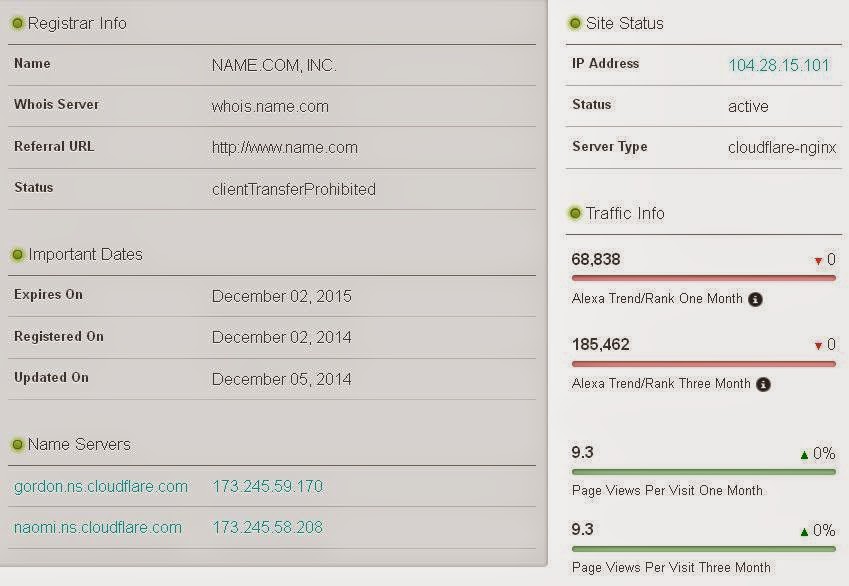Click the red down arrow beside 68,838 rank

(x=818, y=261)
